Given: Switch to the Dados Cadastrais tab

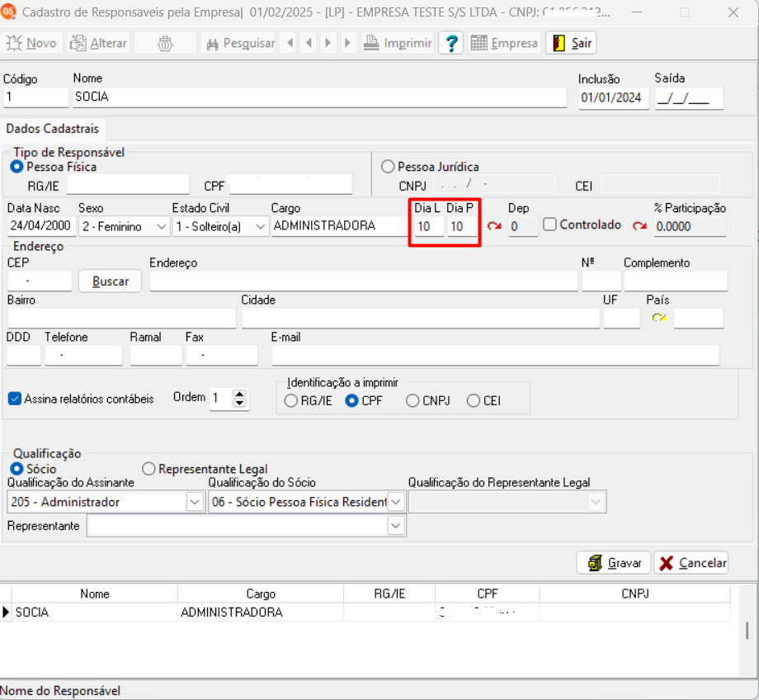Looking at the screenshot, I should [x=52, y=129].
